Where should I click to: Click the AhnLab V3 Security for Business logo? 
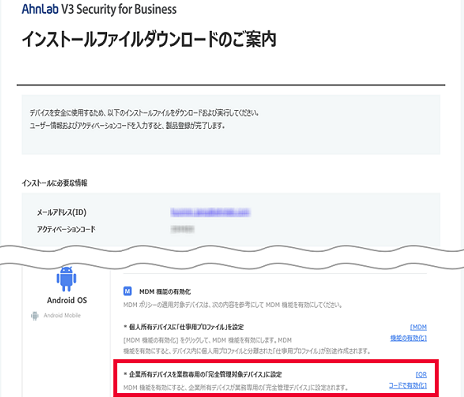[x=99, y=9]
